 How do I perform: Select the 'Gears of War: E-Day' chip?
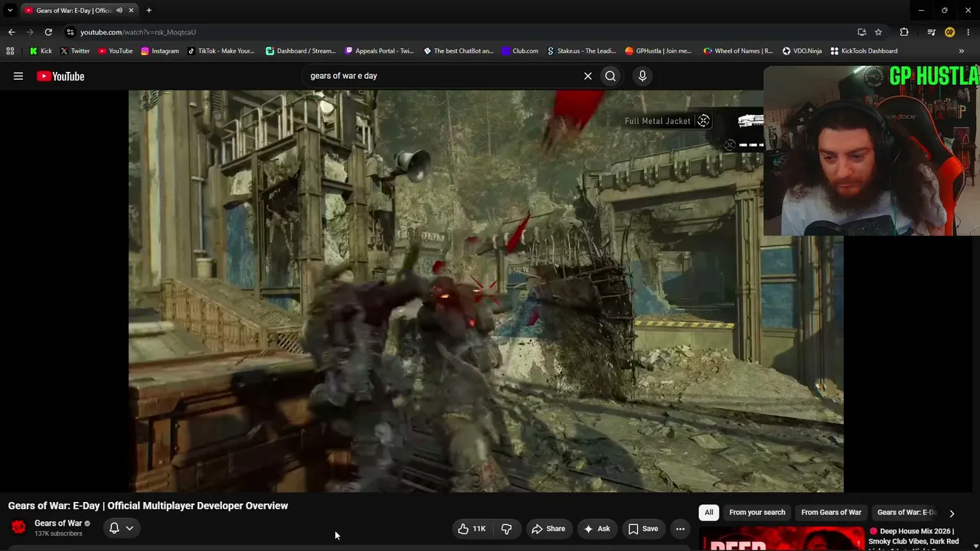[906, 513]
